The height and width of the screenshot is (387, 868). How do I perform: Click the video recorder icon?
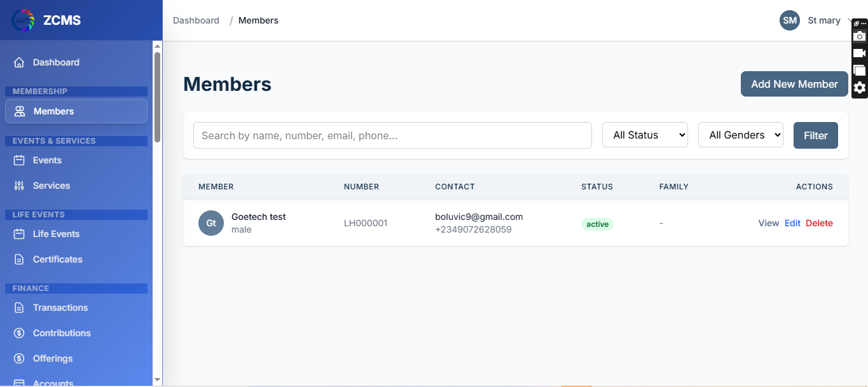859,53
